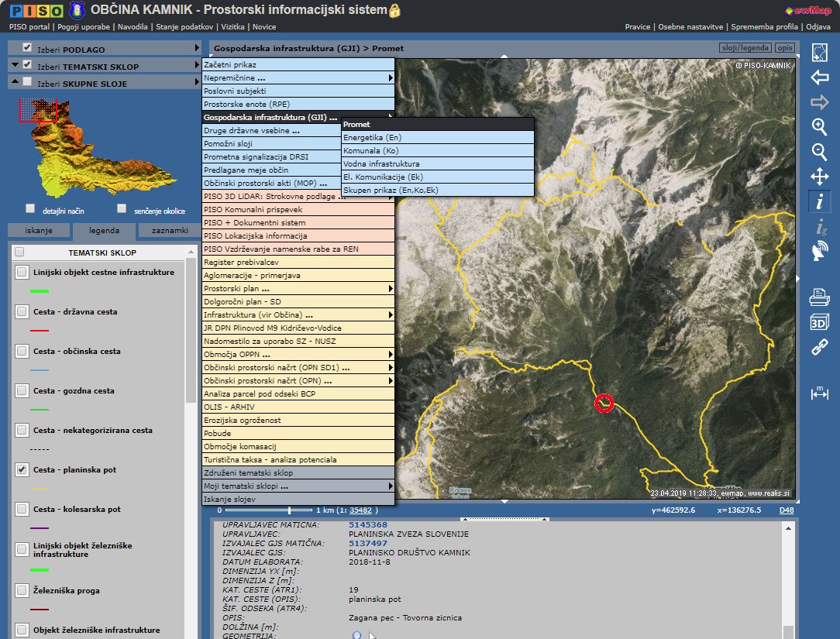The width and height of the screenshot is (840, 639).
Task: Switch to the iskanje tab
Action: [x=39, y=231]
